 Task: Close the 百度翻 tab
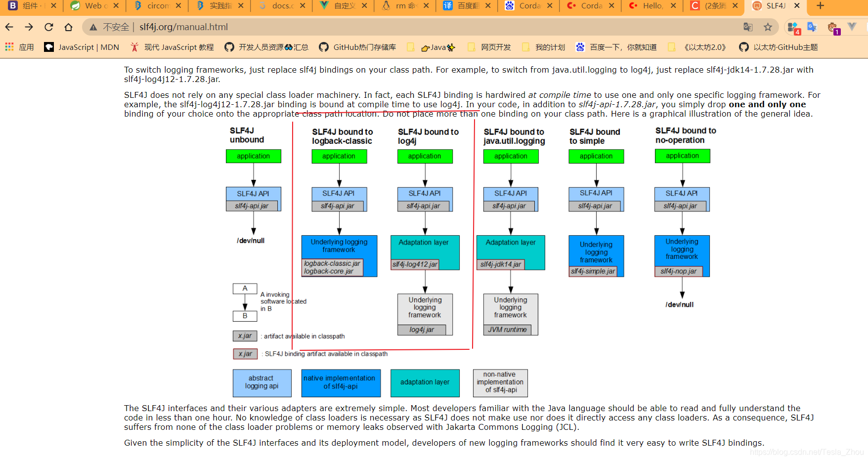[488, 6]
